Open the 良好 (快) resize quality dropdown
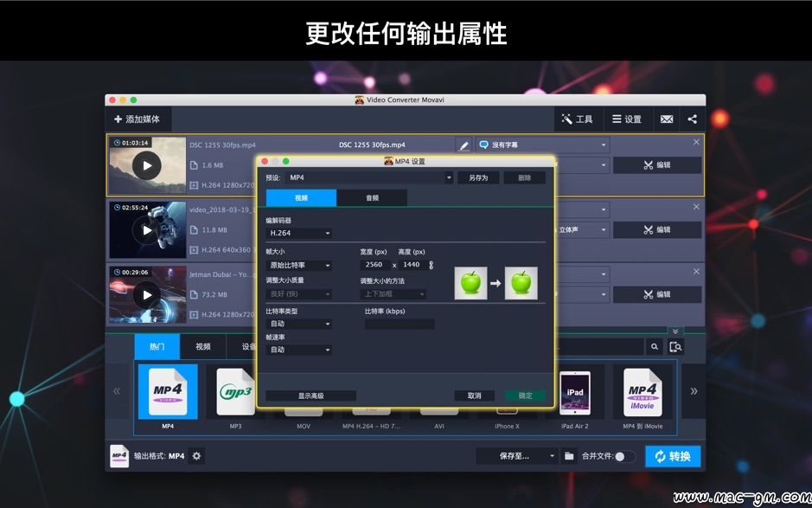 pyautogui.click(x=299, y=294)
